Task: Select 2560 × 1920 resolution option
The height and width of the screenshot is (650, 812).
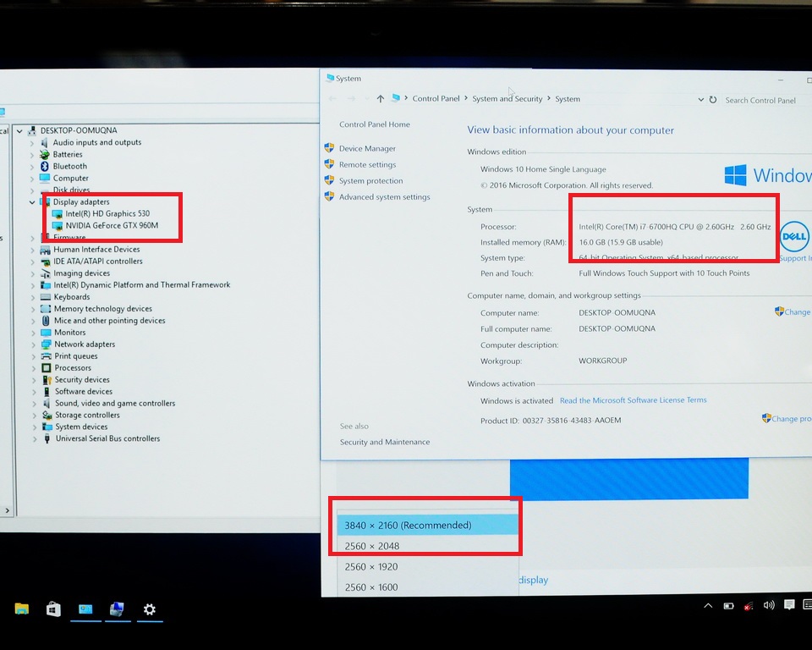Action: coord(427,566)
